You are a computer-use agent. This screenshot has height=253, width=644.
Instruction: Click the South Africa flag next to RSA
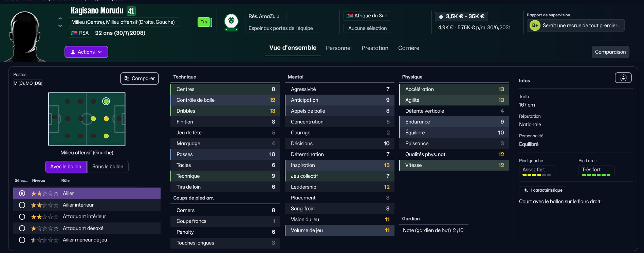click(74, 33)
